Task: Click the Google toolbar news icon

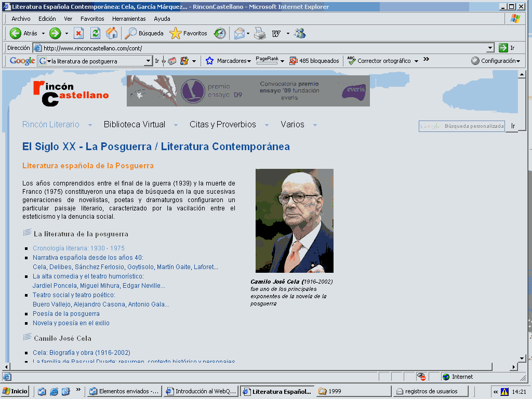Action: (172, 61)
